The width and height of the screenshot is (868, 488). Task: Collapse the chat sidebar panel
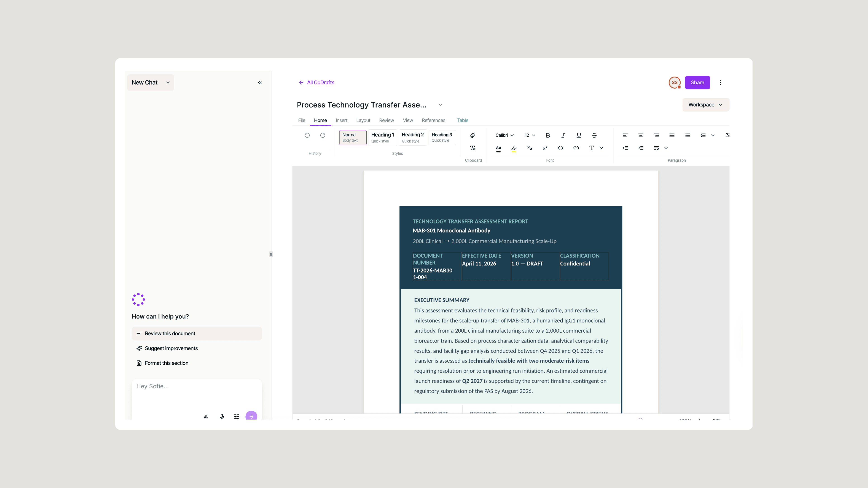coord(260,82)
